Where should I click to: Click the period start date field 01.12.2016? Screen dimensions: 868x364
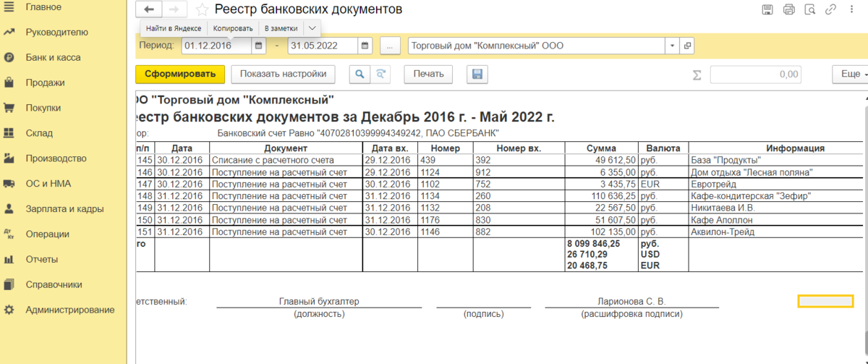(x=216, y=46)
